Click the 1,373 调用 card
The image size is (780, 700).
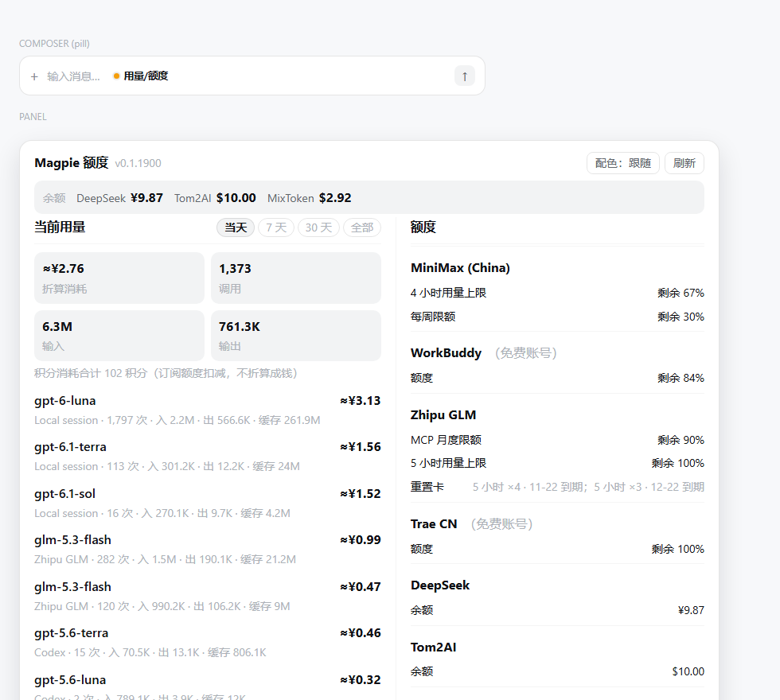tap(296, 278)
